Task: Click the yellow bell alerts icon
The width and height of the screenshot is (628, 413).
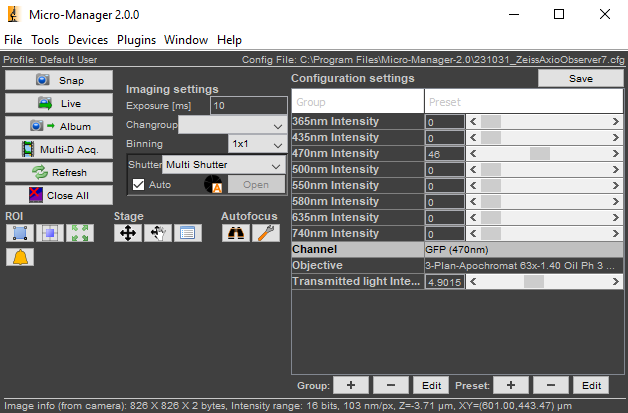Action: pyautogui.click(x=19, y=257)
